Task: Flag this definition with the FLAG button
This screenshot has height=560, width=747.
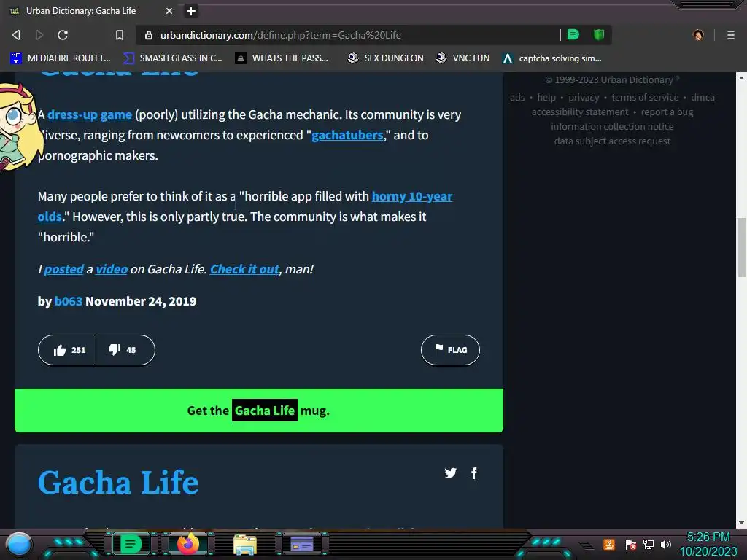Action: tap(450, 350)
